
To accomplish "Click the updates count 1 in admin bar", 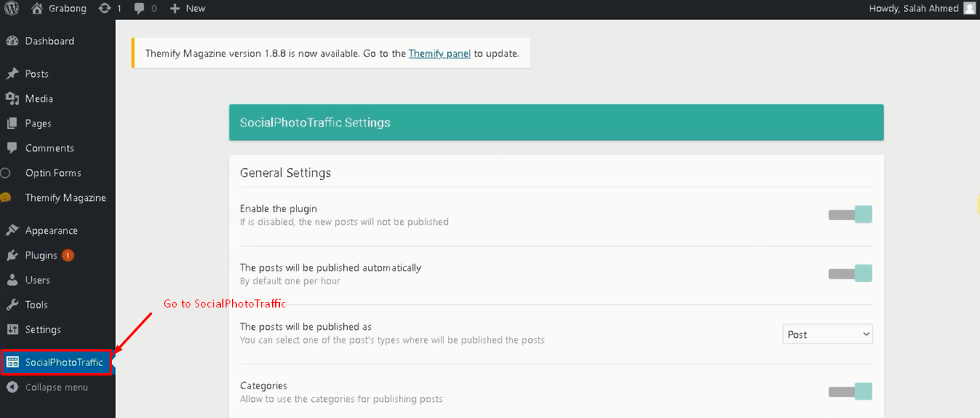I will point(119,8).
